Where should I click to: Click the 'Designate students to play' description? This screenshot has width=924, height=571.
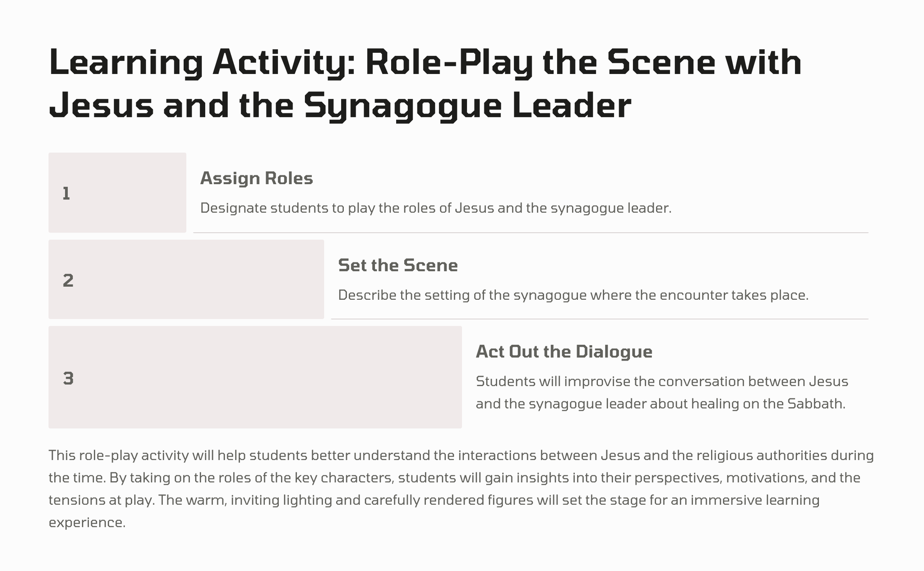point(435,208)
